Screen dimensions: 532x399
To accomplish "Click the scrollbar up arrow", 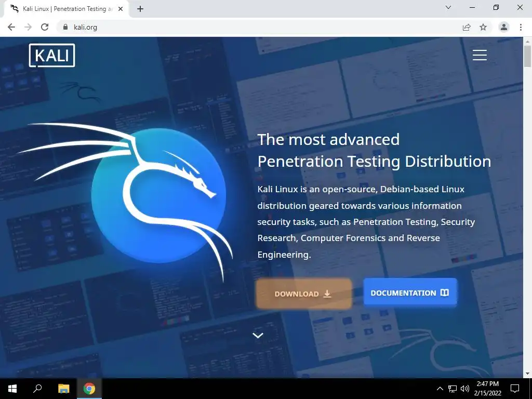I will [x=527, y=41].
